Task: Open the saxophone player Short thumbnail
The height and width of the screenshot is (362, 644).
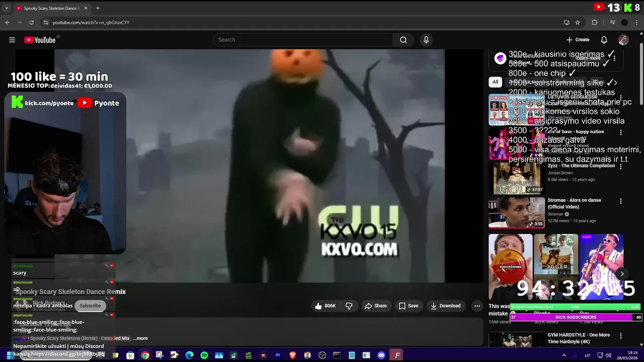Action: click(601, 266)
